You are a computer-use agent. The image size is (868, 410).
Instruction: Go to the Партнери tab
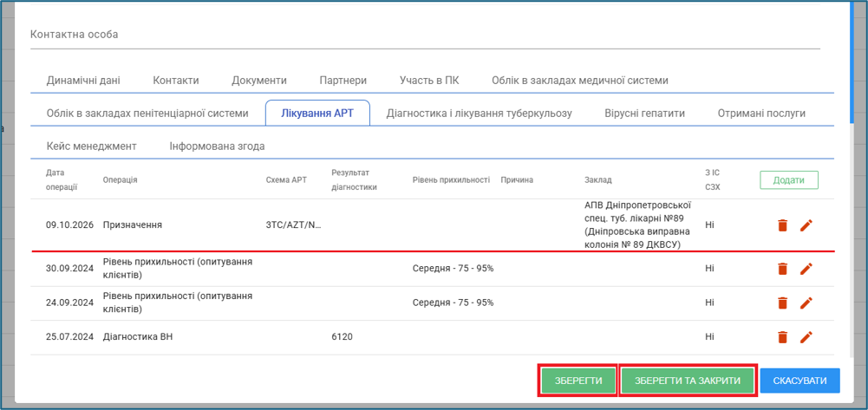pyautogui.click(x=343, y=81)
